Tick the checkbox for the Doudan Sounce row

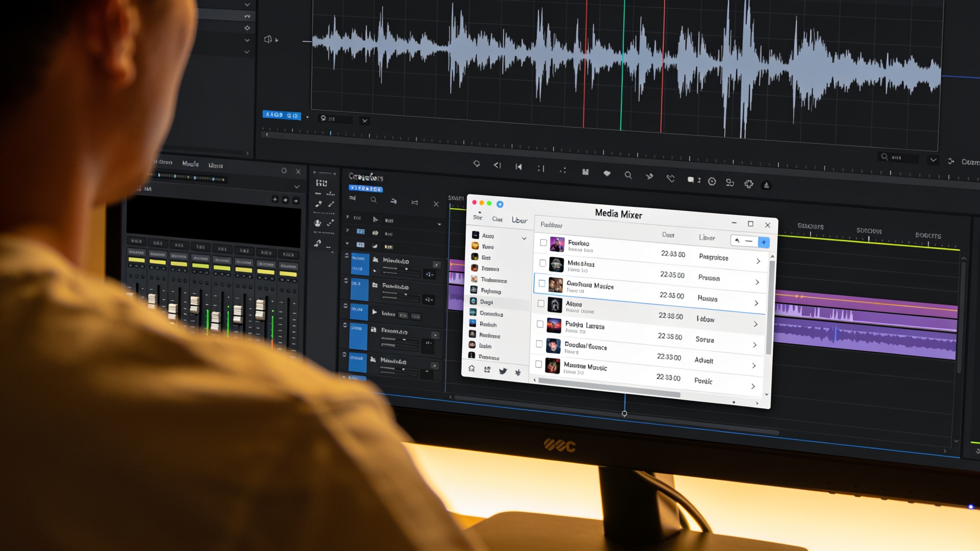539,344
